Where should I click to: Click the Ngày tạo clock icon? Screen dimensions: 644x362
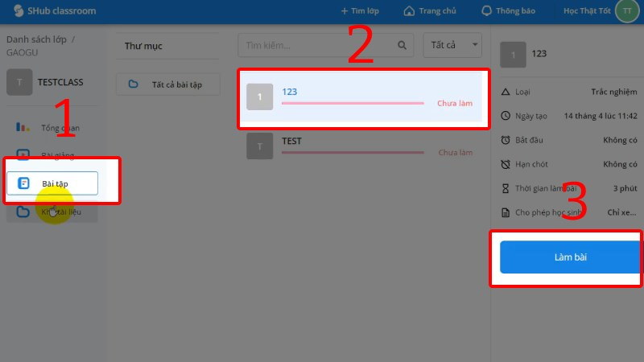pyautogui.click(x=506, y=116)
